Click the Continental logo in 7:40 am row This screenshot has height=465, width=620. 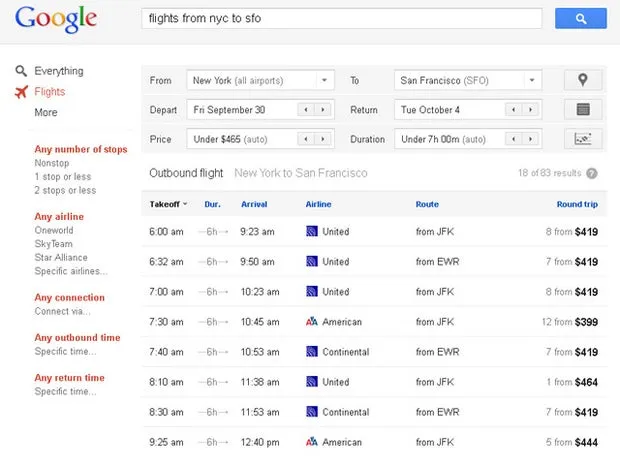312,352
